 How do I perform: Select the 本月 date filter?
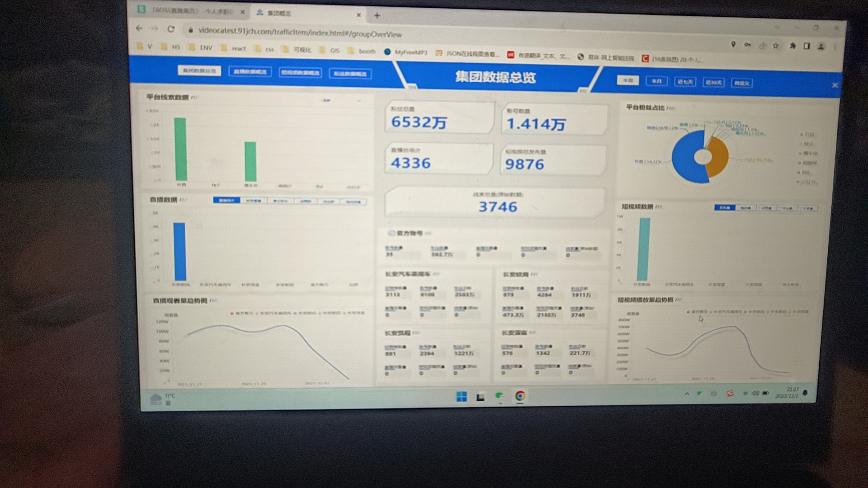[x=657, y=81]
